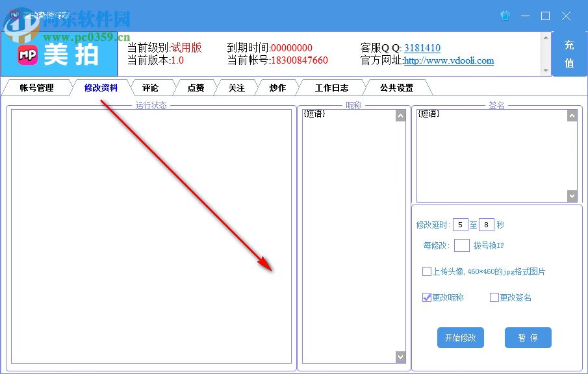Switch to the 帐号管理 tab
Screen dimensions: 588x374
[37, 87]
